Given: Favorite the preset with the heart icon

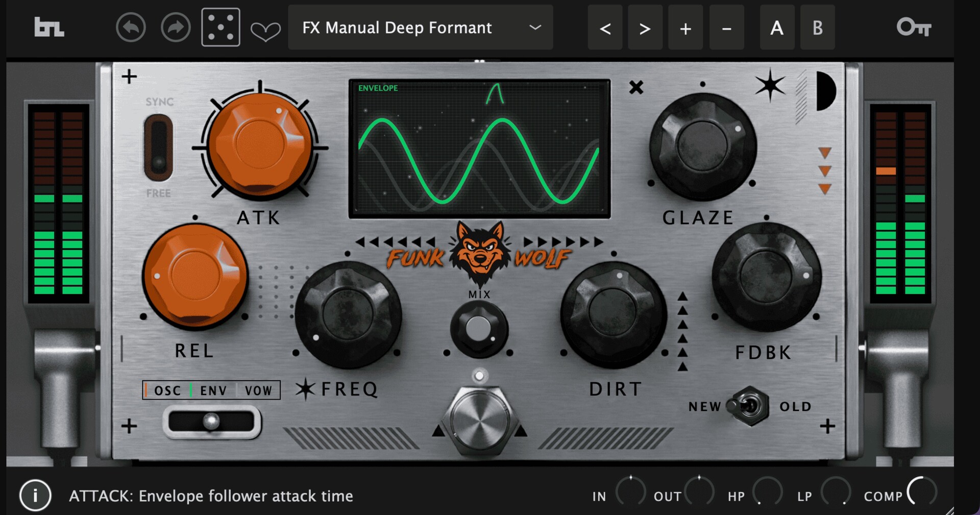Looking at the screenshot, I should 265,32.
